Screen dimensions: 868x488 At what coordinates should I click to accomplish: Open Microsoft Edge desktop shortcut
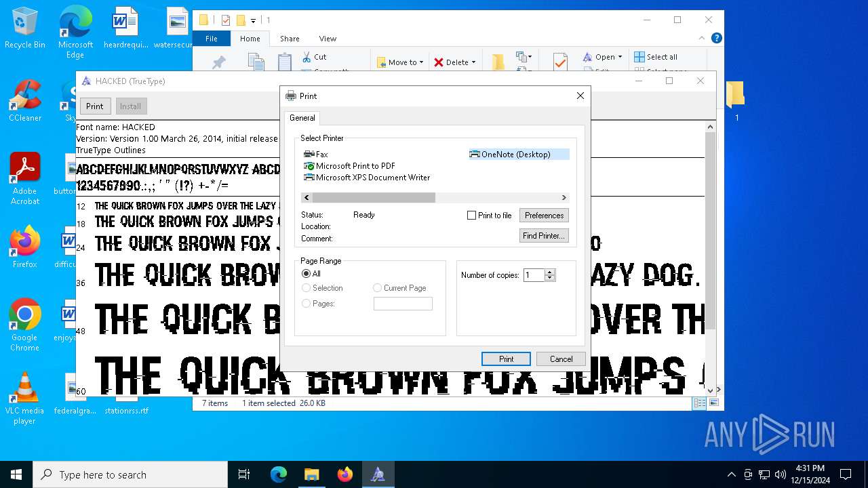click(x=75, y=33)
